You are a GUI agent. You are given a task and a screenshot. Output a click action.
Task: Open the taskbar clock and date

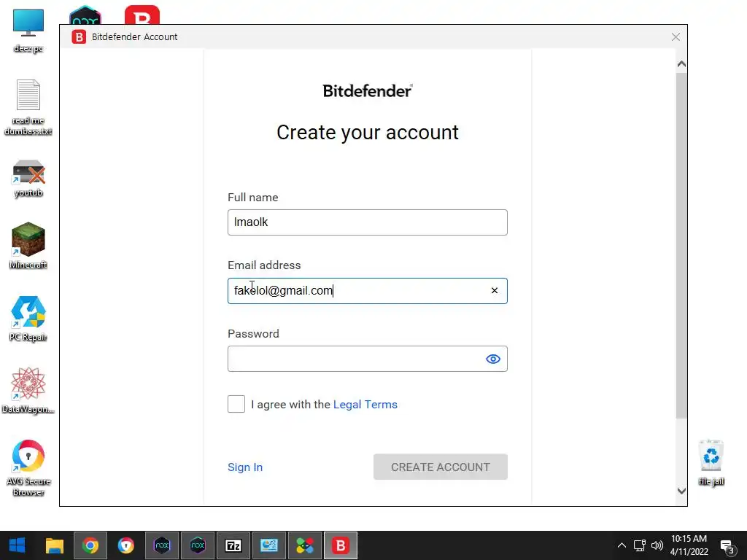tap(689, 545)
